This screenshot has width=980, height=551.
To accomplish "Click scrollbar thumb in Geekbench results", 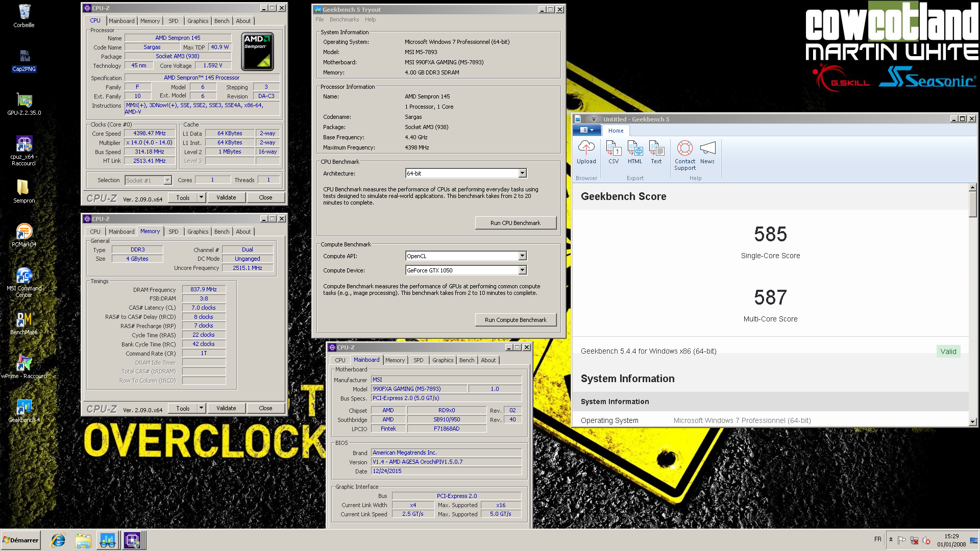I will 973,204.
